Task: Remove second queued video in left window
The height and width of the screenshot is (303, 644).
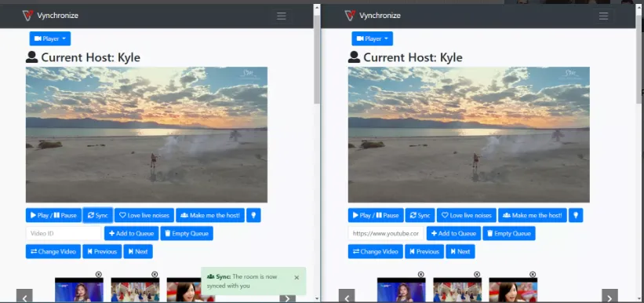Action: click(155, 274)
